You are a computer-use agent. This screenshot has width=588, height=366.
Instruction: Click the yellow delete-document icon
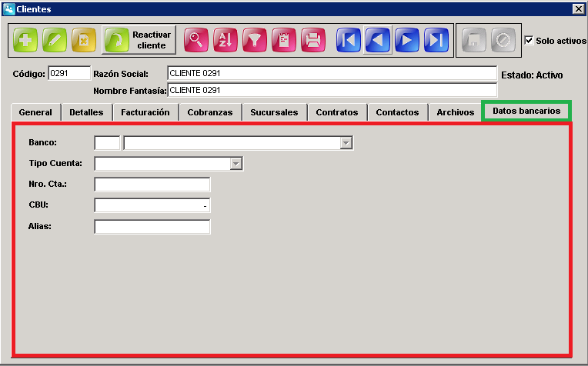tap(84, 40)
